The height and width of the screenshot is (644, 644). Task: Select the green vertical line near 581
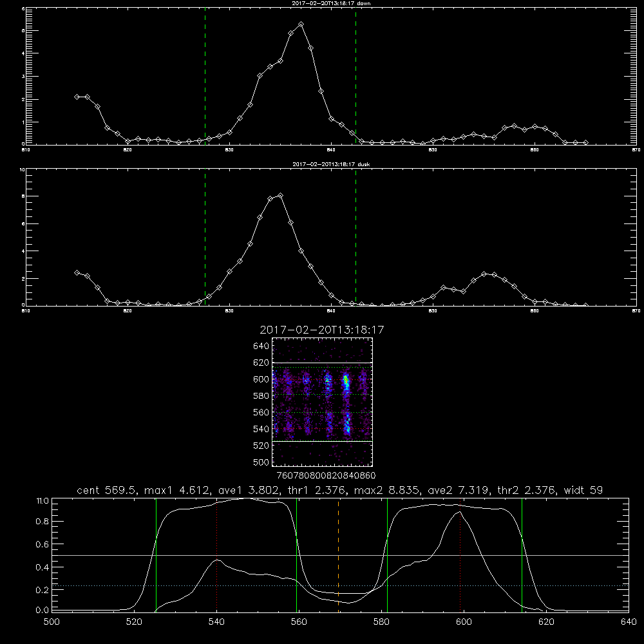pyautogui.click(x=387, y=555)
